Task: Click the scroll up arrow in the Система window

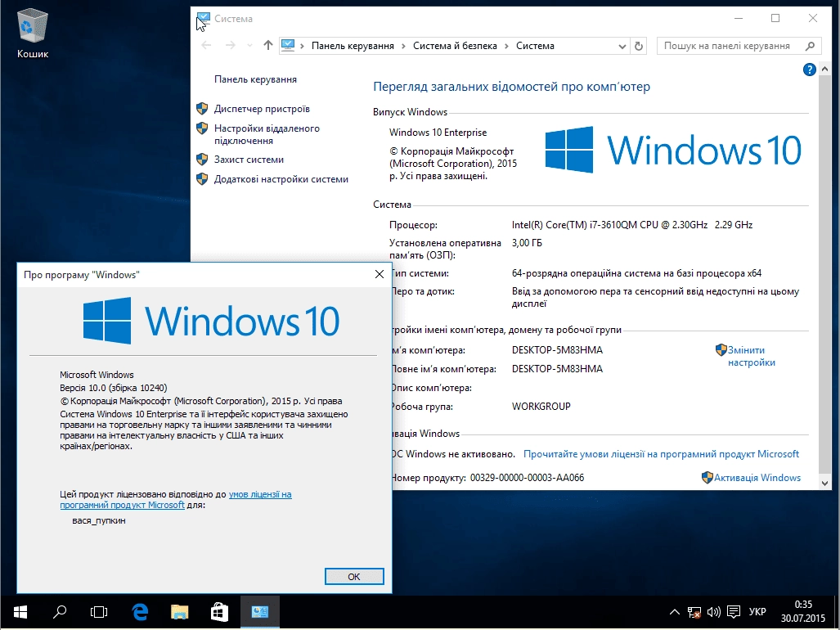Action: click(825, 67)
